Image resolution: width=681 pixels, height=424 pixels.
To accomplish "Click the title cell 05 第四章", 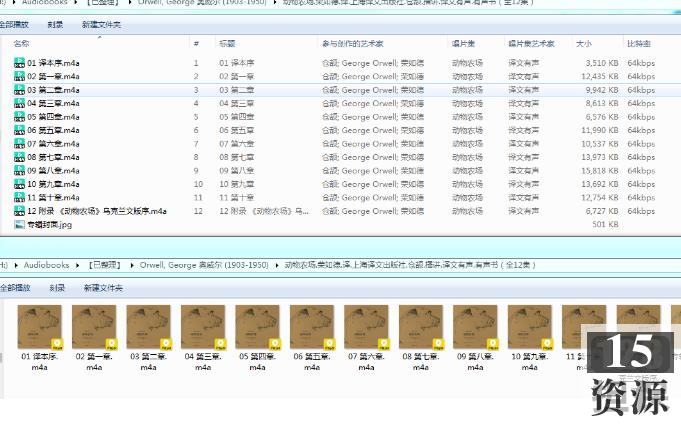I will click(x=237, y=117).
